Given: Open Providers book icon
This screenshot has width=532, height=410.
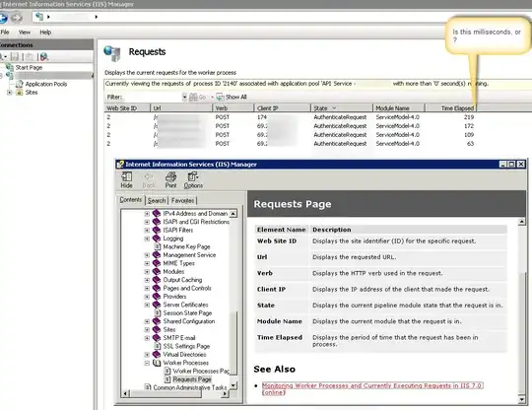Looking at the screenshot, I should click(157, 297).
